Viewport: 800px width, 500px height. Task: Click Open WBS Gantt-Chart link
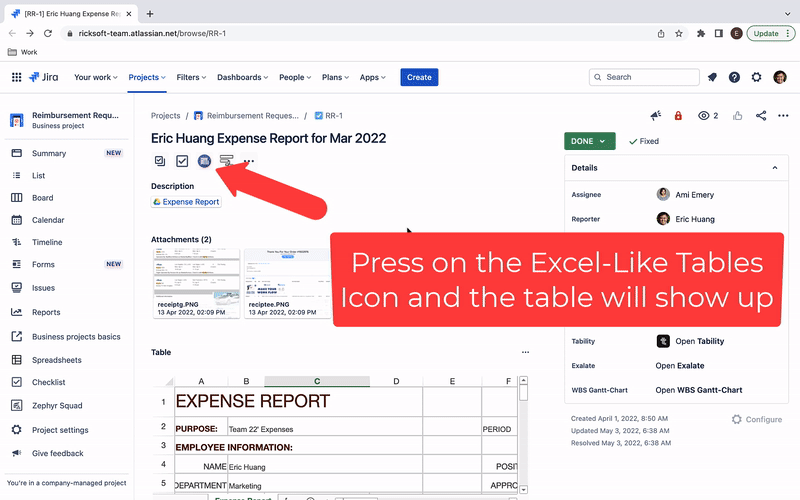coord(698,390)
